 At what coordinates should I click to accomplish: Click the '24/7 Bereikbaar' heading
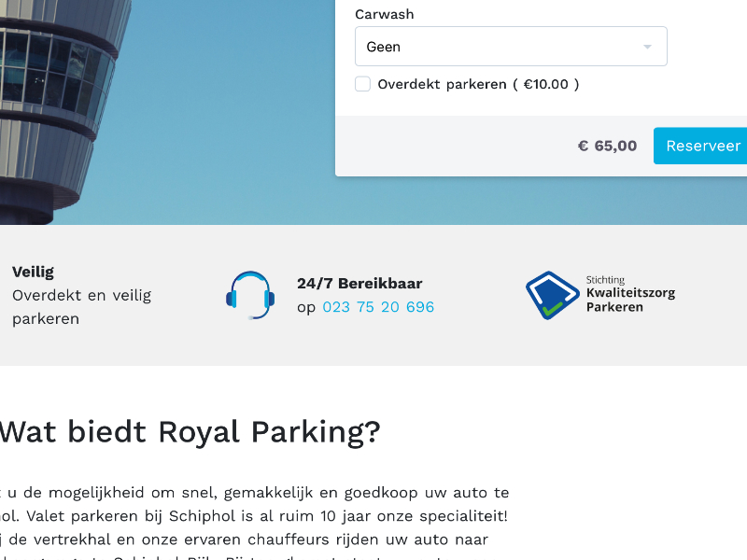click(359, 284)
